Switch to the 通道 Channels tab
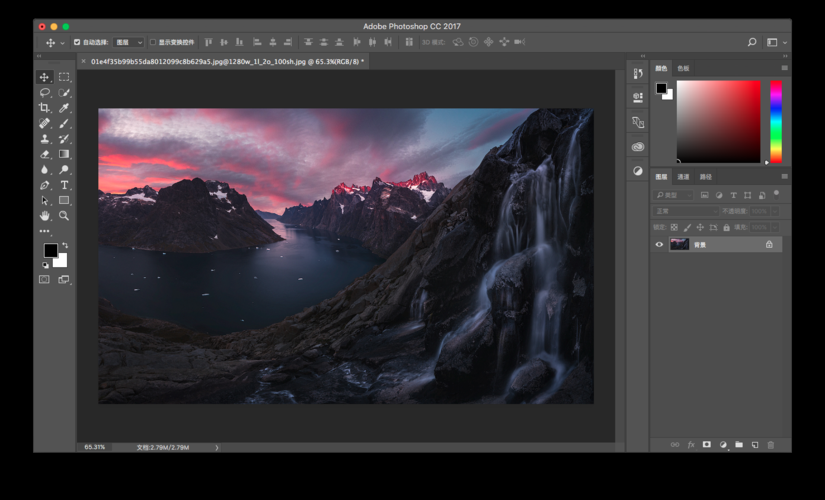The width and height of the screenshot is (825, 500). click(x=683, y=177)
